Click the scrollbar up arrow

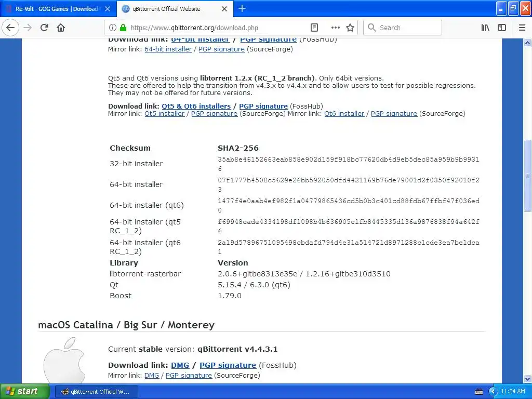pos(527,43)
